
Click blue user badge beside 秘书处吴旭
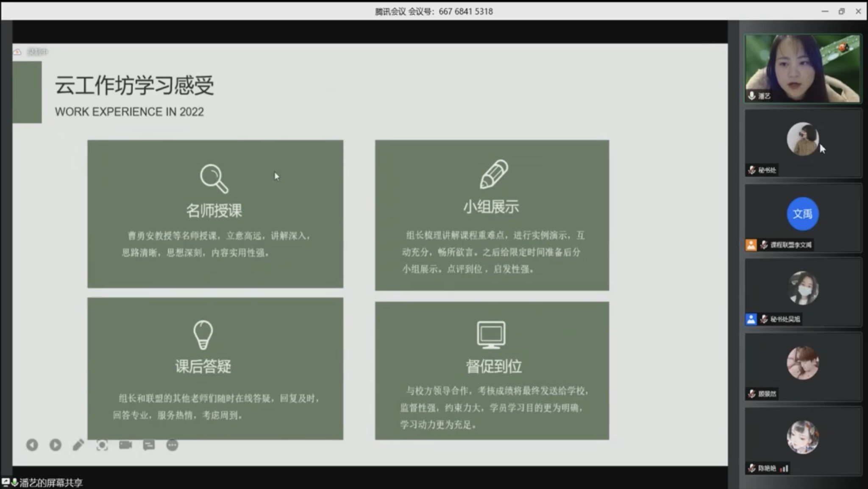(751, 319)
